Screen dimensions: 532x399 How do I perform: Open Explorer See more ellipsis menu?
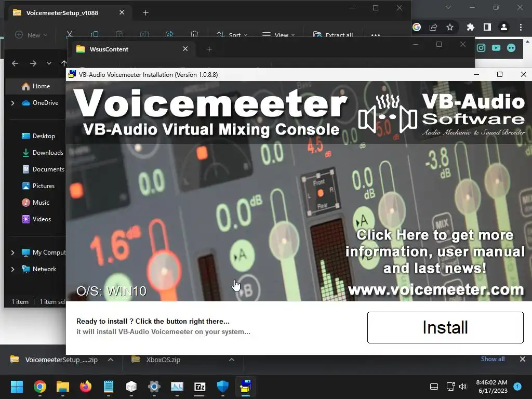pyautogui.click(x=376, y=35)
